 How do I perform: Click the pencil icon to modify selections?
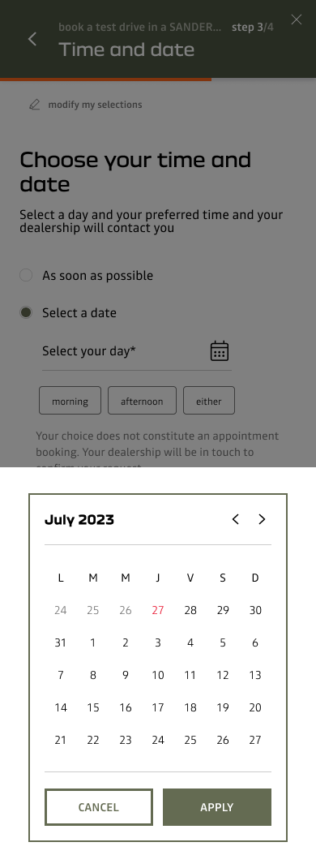tap(34, 105)
